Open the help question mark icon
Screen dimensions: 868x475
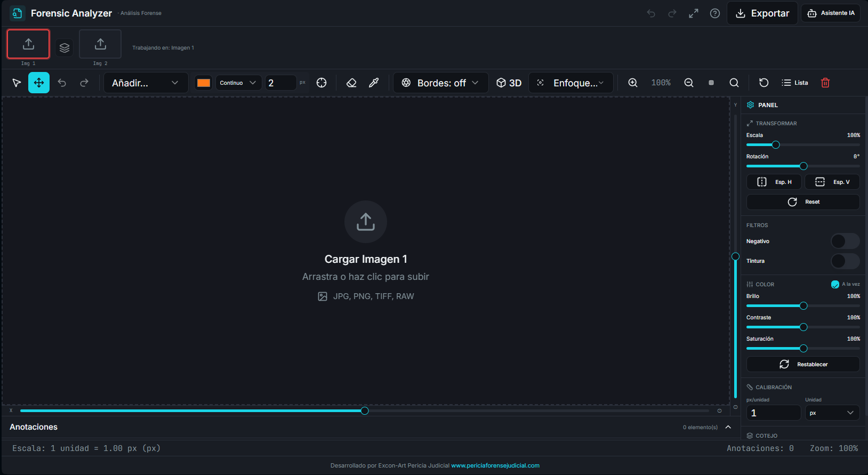(x=715, y=13)
